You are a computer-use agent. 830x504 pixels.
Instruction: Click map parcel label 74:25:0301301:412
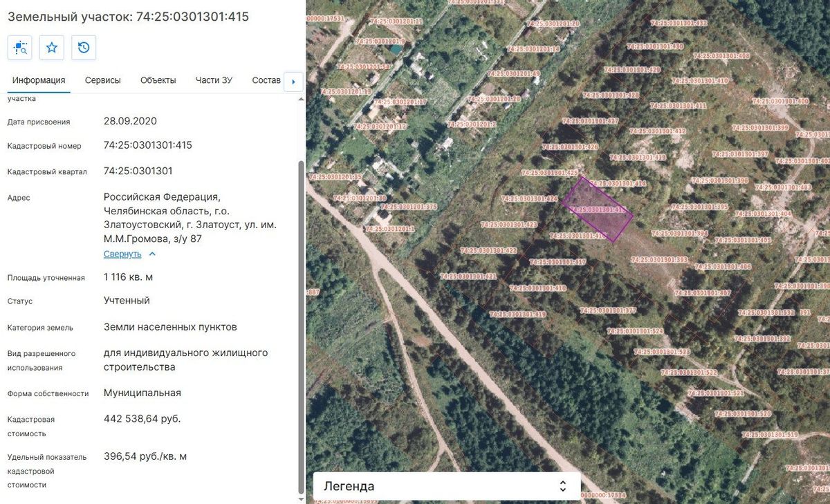(x=658, y=131)
